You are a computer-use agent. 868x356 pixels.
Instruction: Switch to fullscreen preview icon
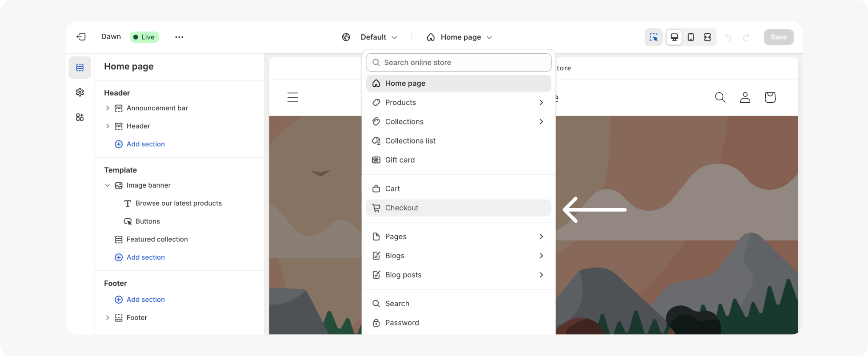(x=707, y=37)
